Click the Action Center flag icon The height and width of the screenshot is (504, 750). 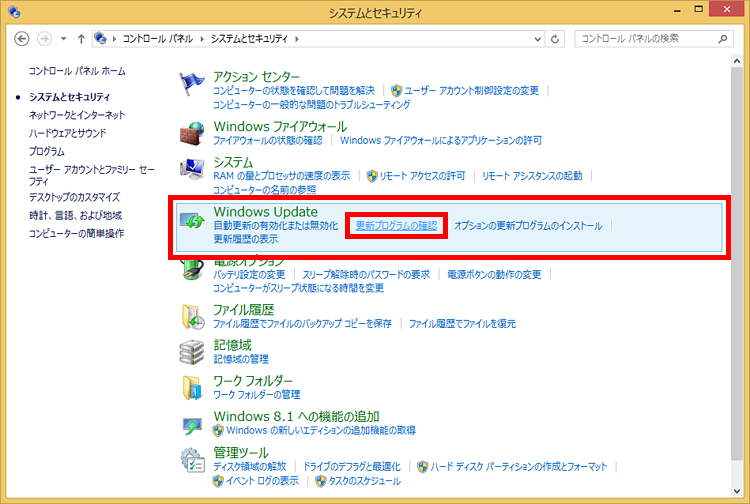coord(191,86)
